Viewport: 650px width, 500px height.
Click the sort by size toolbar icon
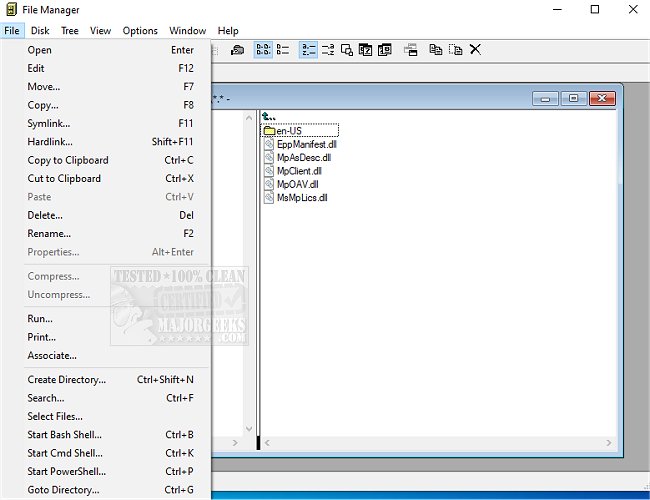(347, 50)
